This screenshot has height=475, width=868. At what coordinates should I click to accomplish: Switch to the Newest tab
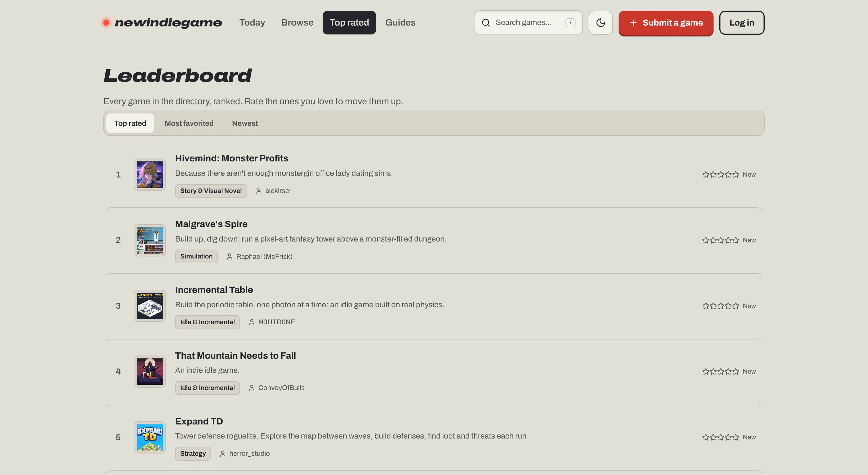point(245,123)
